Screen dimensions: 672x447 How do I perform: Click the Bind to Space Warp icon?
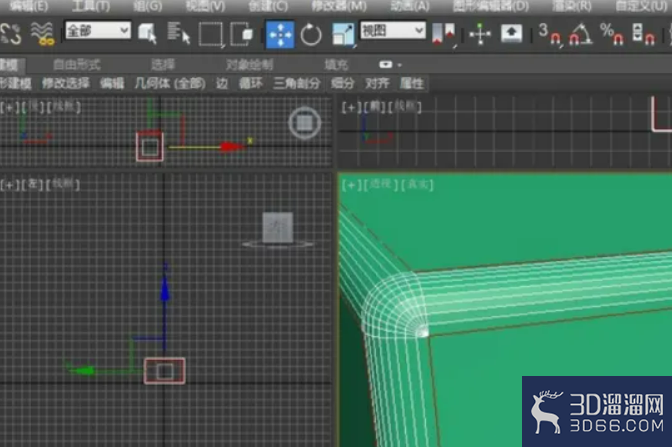coord(42,34)
